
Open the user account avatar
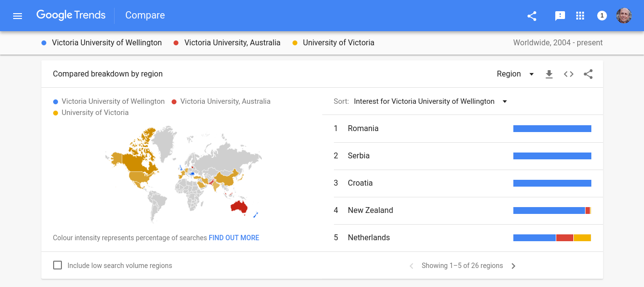(x=624, y=16)
